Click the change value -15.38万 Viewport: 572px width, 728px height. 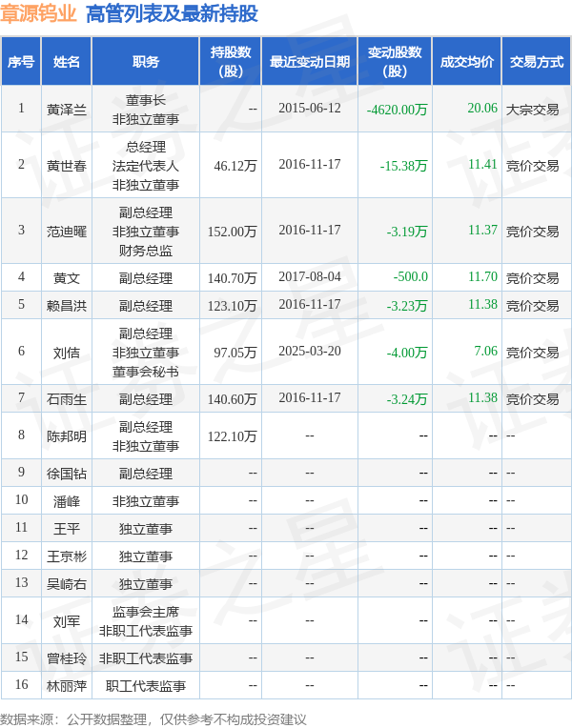(403, 166)
